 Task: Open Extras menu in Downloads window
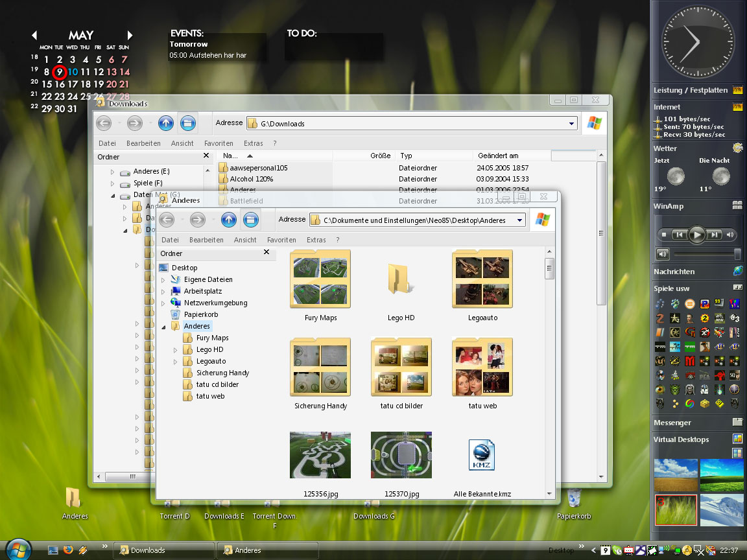tap(253, 143)
